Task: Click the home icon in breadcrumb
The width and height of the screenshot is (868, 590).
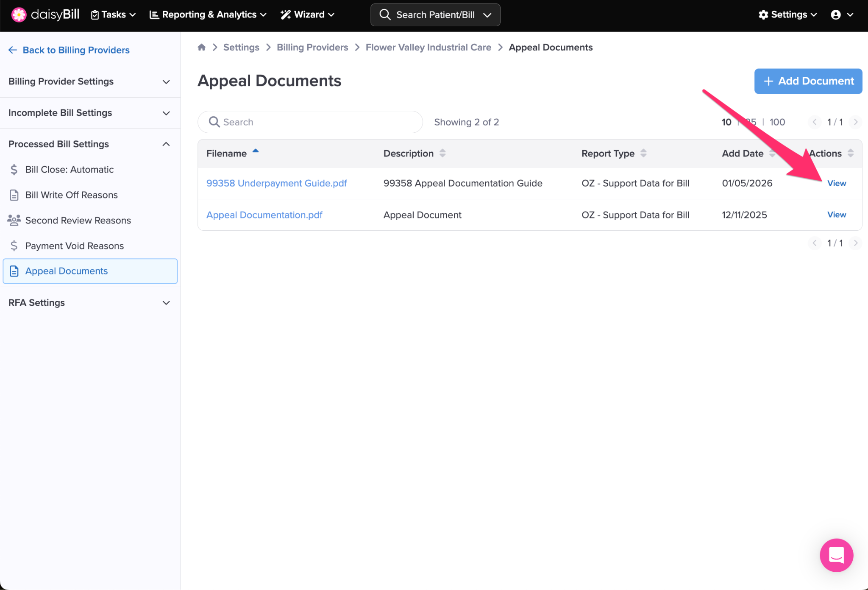Action: click(201, 47)
